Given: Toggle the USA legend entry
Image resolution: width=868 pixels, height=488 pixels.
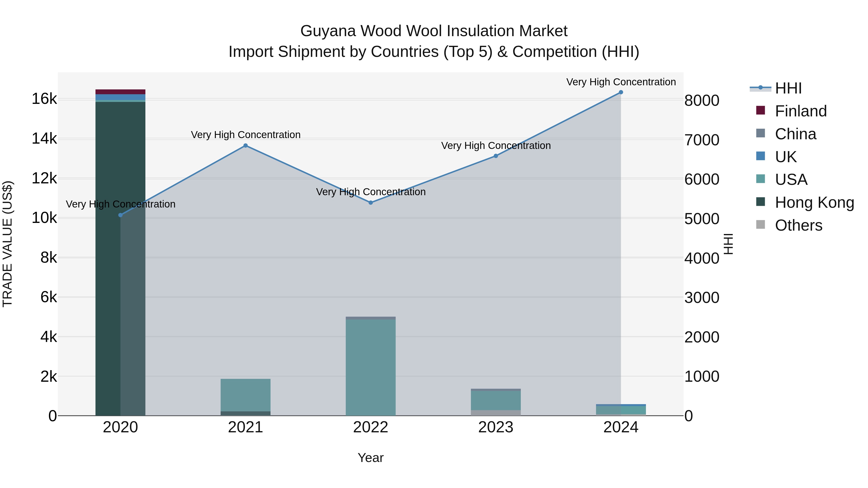Looking at the screenshot, I should point(781,180).
